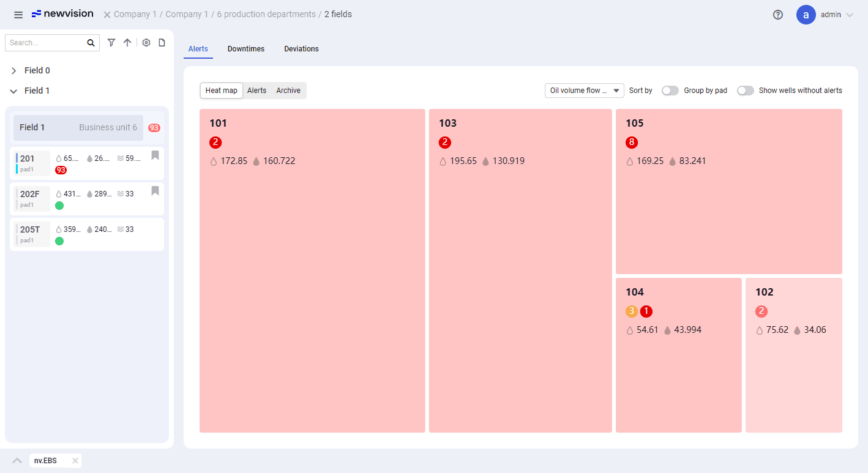Open the admin user account menu

(825, 15)
